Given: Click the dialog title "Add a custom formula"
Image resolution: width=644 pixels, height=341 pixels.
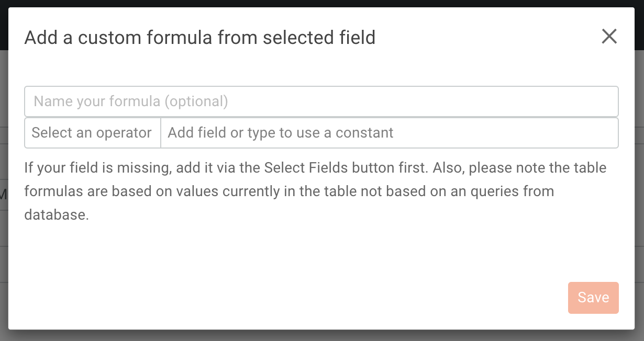Looking at the screenshot, I should (200, 37).
